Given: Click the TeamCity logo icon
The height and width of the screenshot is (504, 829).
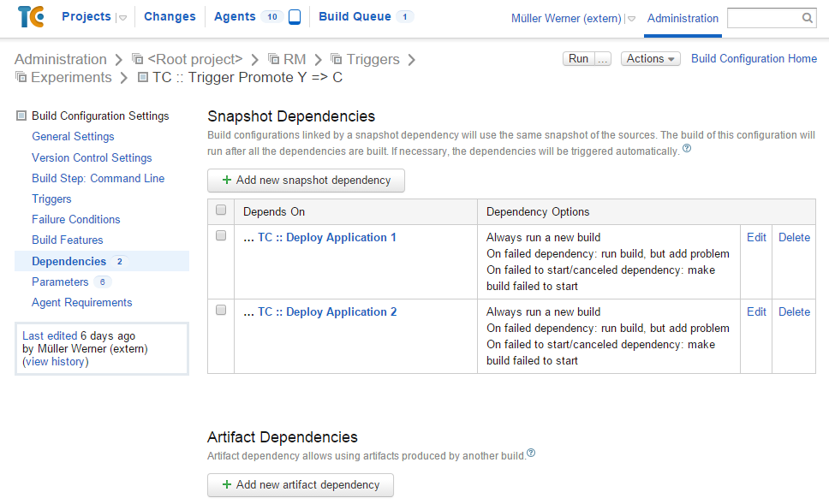Looking at the screenshot, I should tap(31, 16).
